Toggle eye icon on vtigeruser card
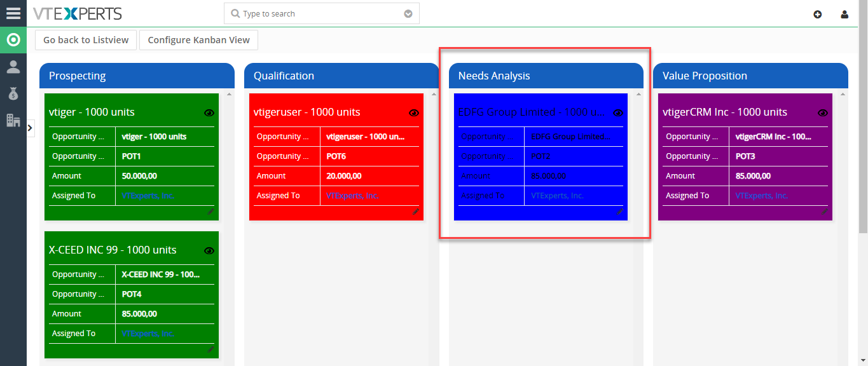This screenshot has height=366, width=868. coord(414,112)
